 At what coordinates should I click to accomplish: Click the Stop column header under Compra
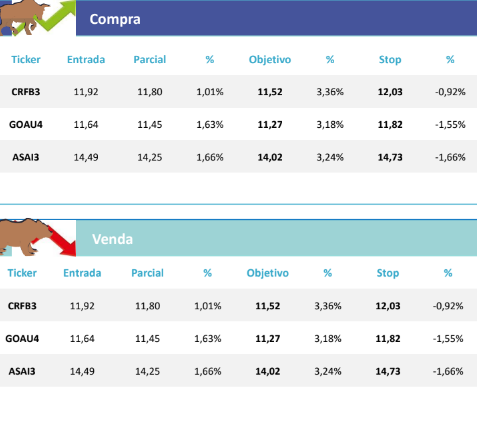click(x=390, y=60)
